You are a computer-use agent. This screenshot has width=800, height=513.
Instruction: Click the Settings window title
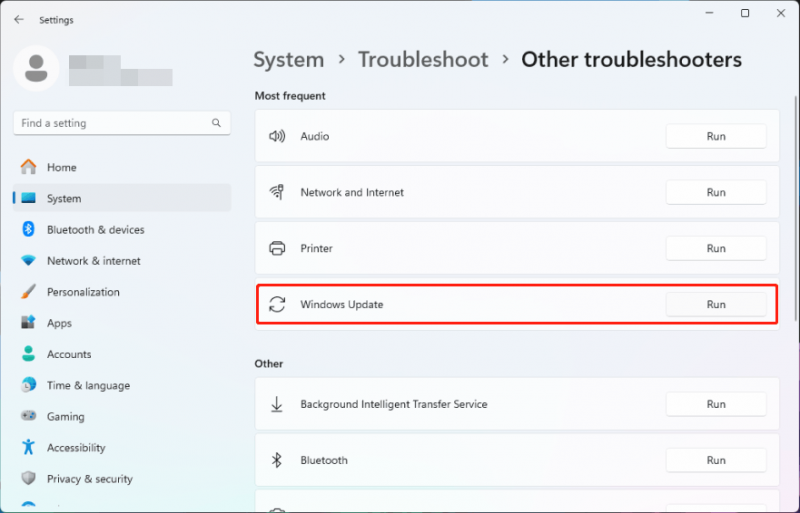pos(56,20)
